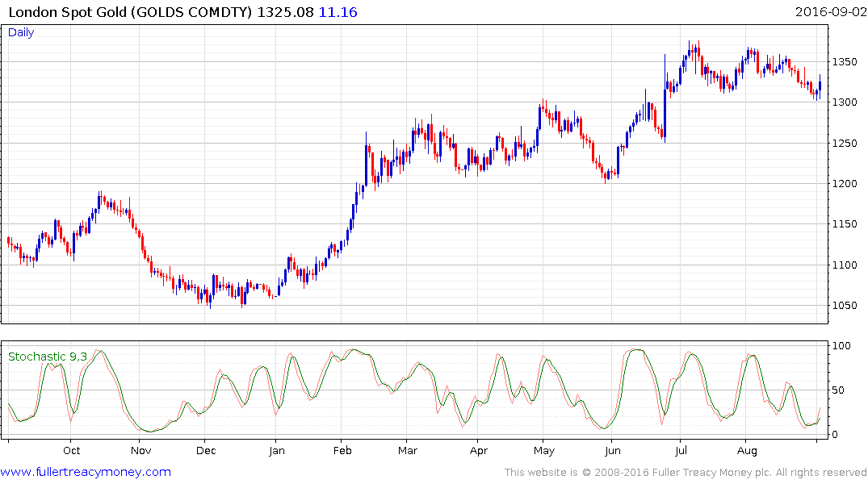
Task: Select the Oct marker on the time axis
Action: click(x=71, y=451)
